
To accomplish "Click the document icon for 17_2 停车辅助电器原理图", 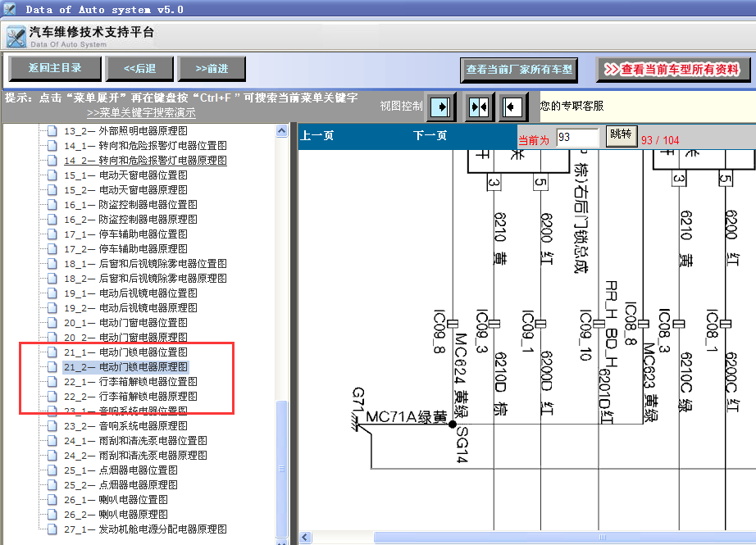I will click(52, 248).
